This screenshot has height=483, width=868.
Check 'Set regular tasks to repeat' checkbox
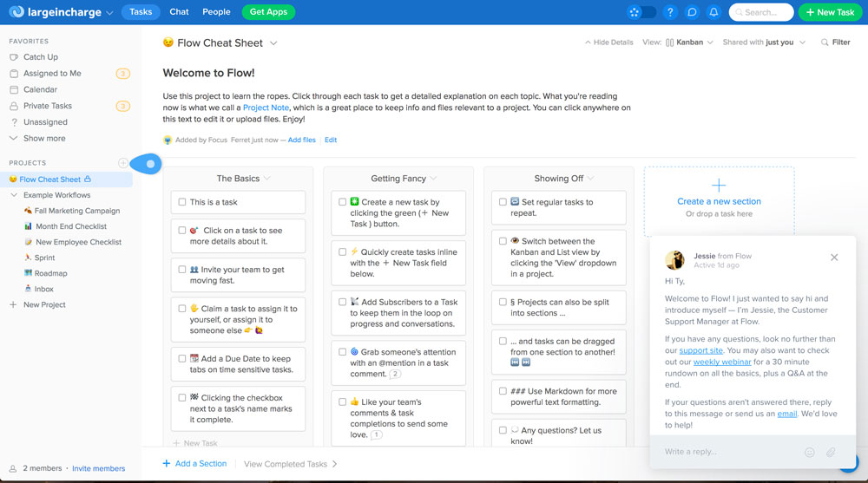pos(503,202)
